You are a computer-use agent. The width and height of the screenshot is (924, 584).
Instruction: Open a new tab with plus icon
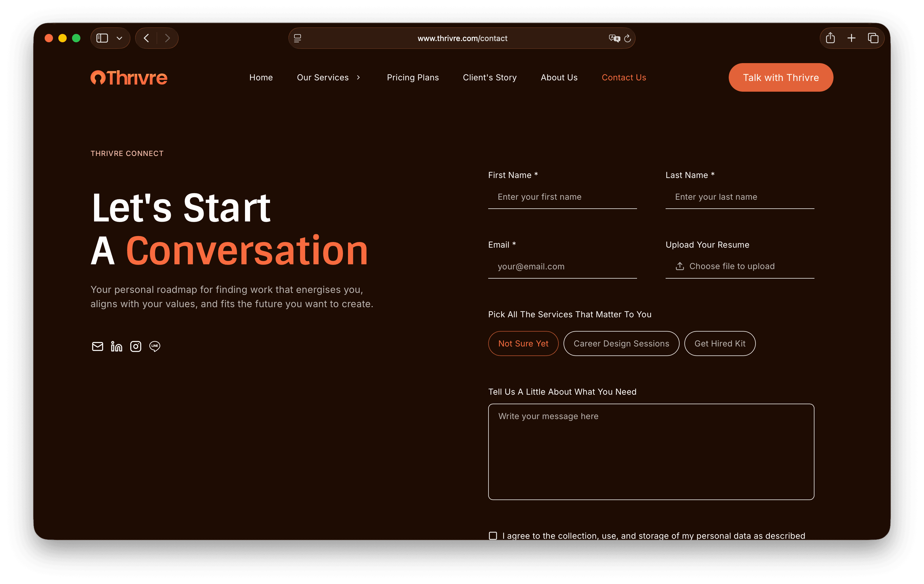pyautogui.click(x=851, y=38)
